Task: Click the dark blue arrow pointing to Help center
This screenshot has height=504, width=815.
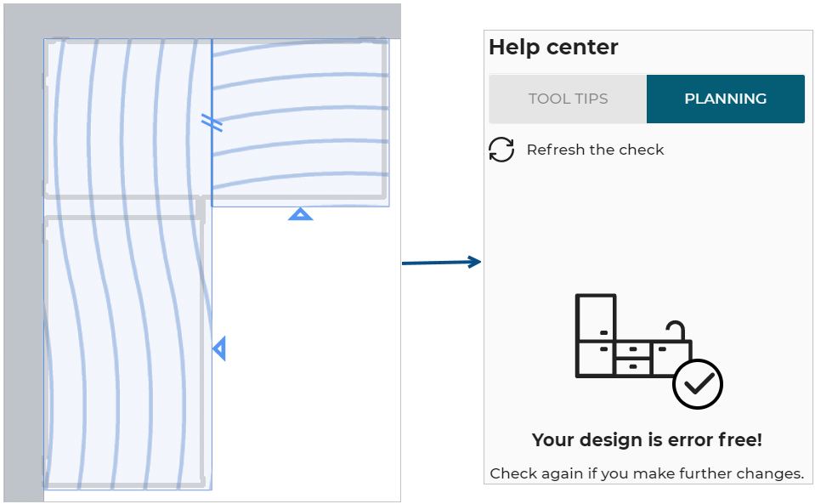Action: click(x=441, y=263)
